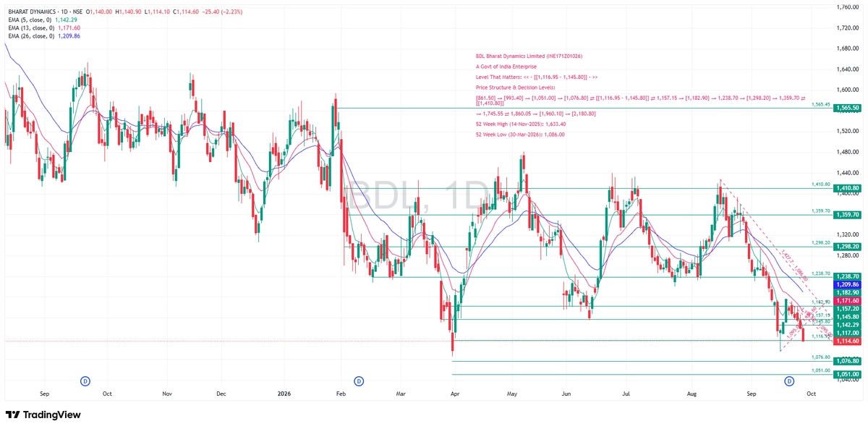Click the 1,640.00 price axis tick
Screen dimensions: 868x429
846,70
